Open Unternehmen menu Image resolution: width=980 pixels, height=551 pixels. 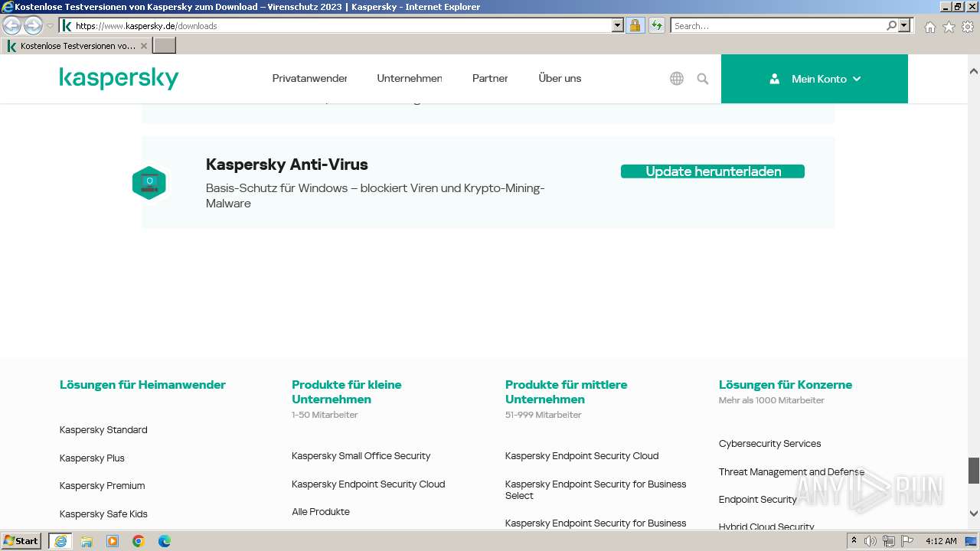(410, 78)
